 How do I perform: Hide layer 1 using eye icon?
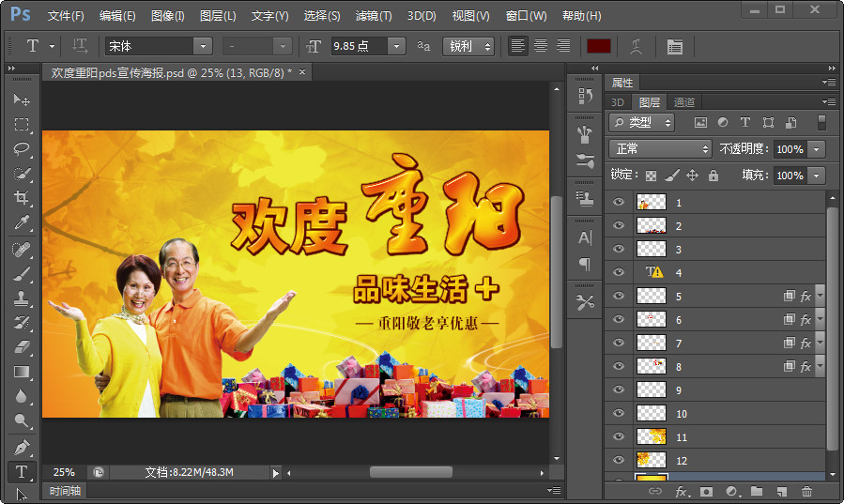point(618,202)
